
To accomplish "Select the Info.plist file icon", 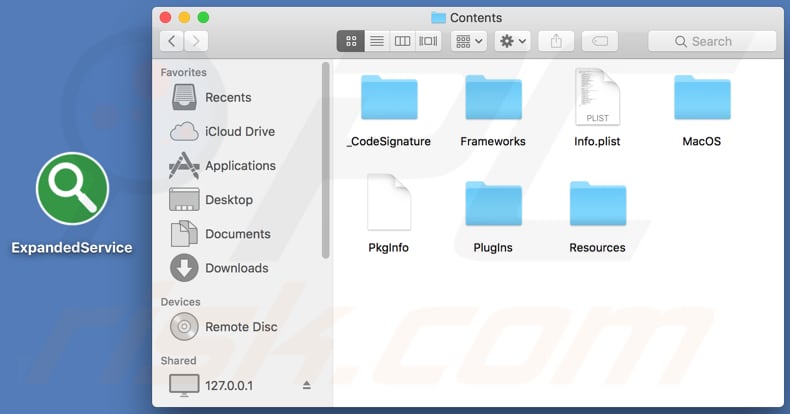I will pos(598,97).
